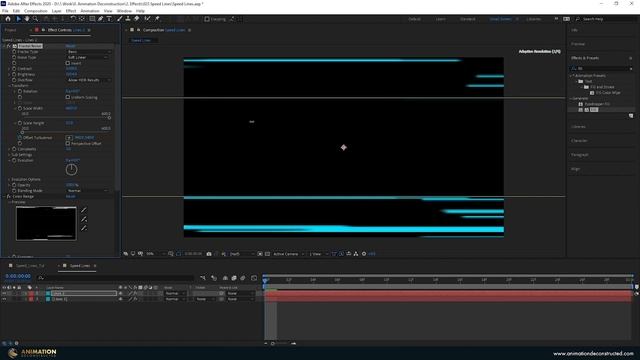Open the Layer menu
The image size is (640, 360).
point(56,11)
